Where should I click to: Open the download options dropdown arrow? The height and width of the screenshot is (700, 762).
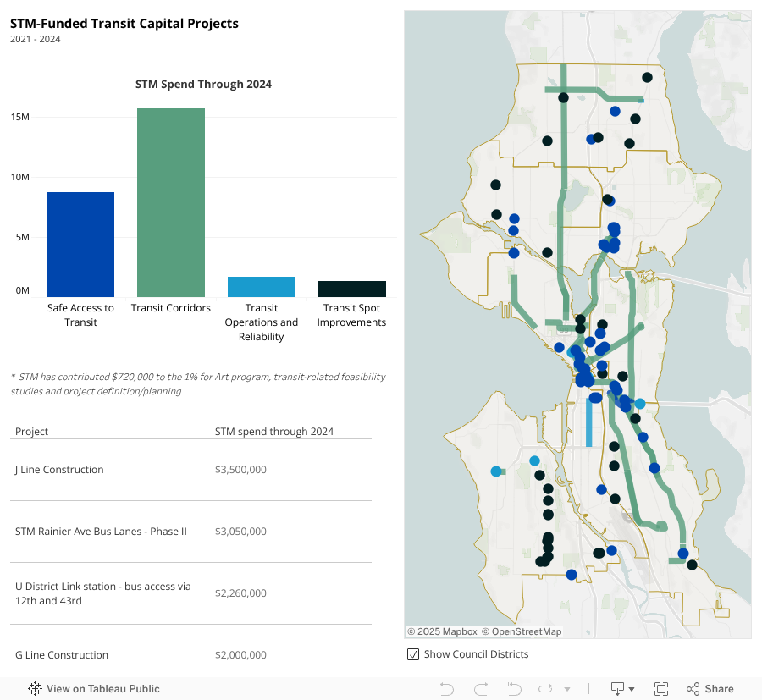coord(632,689)
